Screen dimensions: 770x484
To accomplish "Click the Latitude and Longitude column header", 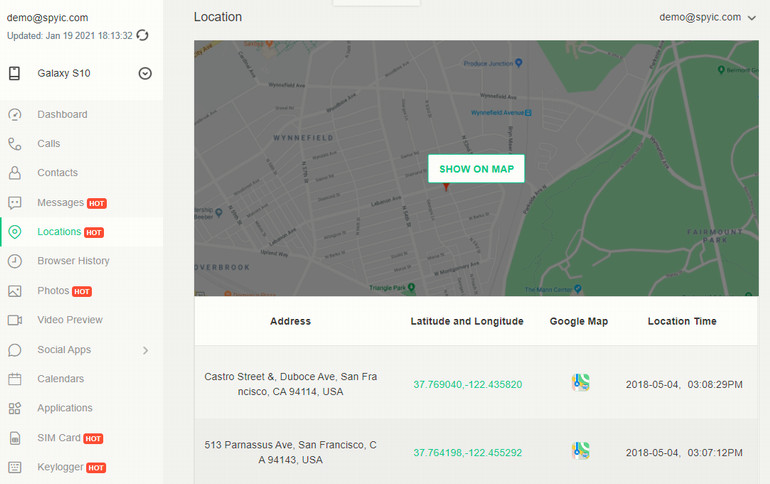I will (x=467, y=322).
